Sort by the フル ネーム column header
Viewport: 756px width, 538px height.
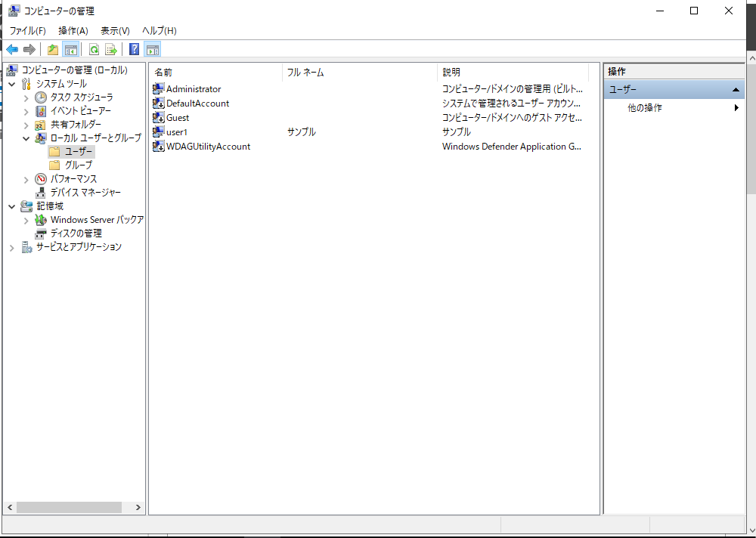click(x=360, y=73)
